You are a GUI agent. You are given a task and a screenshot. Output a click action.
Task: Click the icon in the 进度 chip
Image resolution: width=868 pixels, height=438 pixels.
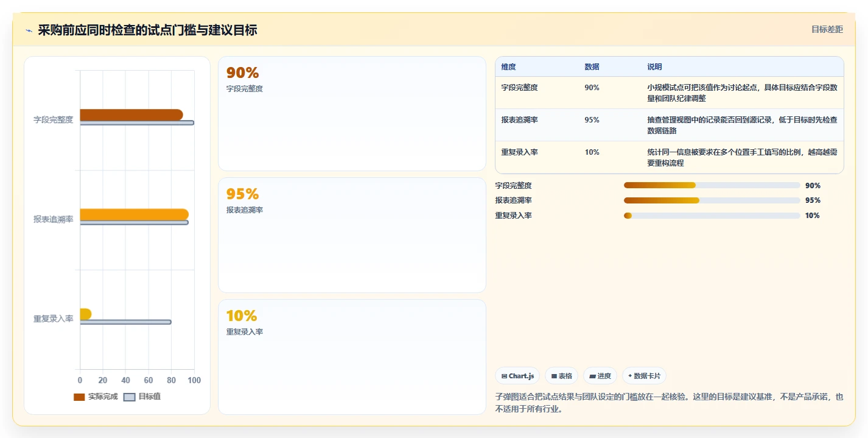click(592, 376)
